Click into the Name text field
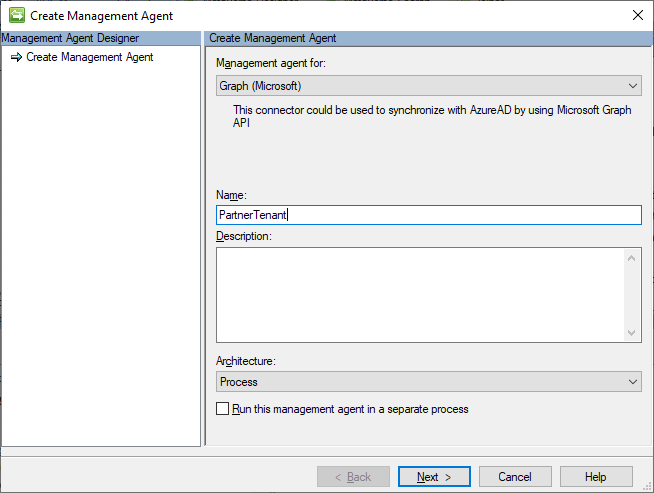 click(x=428, y=215)
